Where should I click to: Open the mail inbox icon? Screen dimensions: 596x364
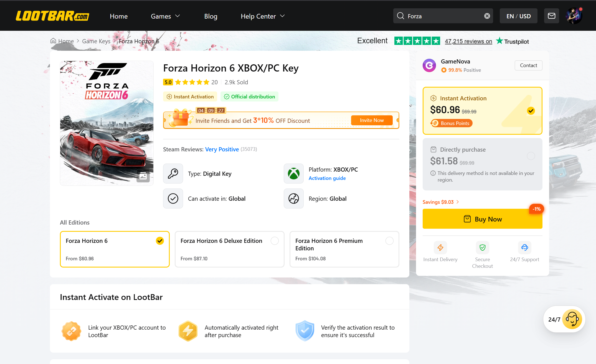(551, 16)
